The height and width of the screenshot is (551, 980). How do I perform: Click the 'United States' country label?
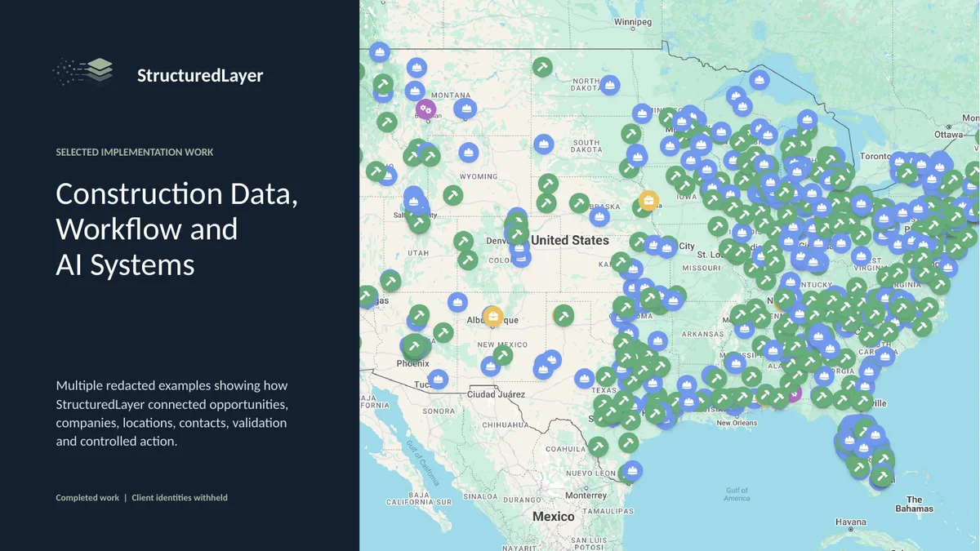click(569, 240)
